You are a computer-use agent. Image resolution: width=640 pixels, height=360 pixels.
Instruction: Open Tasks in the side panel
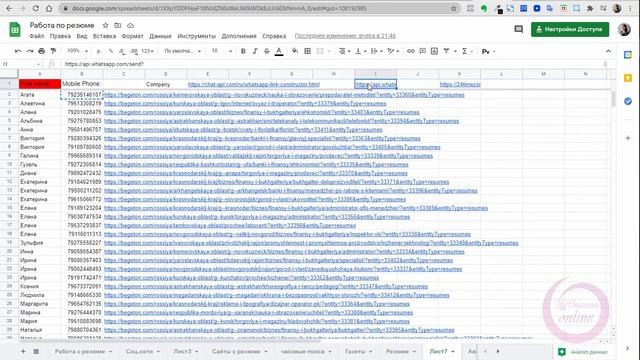tap(628, 101)
